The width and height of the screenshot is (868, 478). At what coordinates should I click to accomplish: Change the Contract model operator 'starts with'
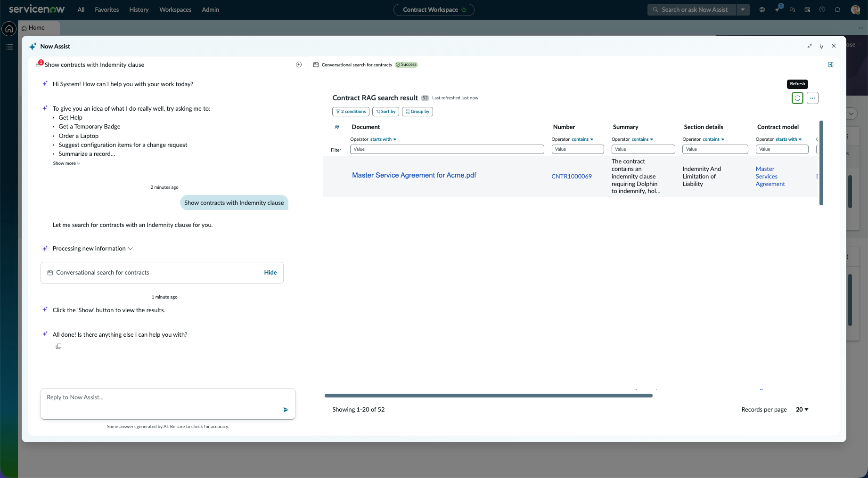[x=789, y=139]
